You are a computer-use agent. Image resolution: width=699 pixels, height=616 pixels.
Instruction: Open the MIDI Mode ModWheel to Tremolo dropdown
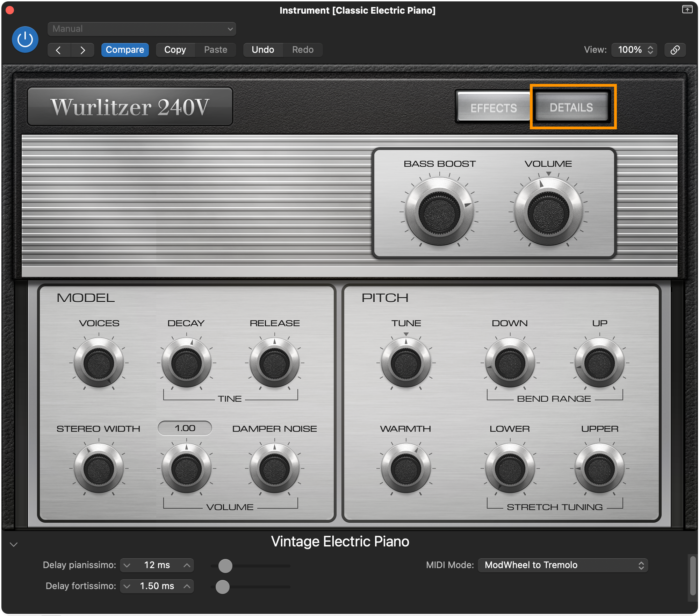click(563, 565)
